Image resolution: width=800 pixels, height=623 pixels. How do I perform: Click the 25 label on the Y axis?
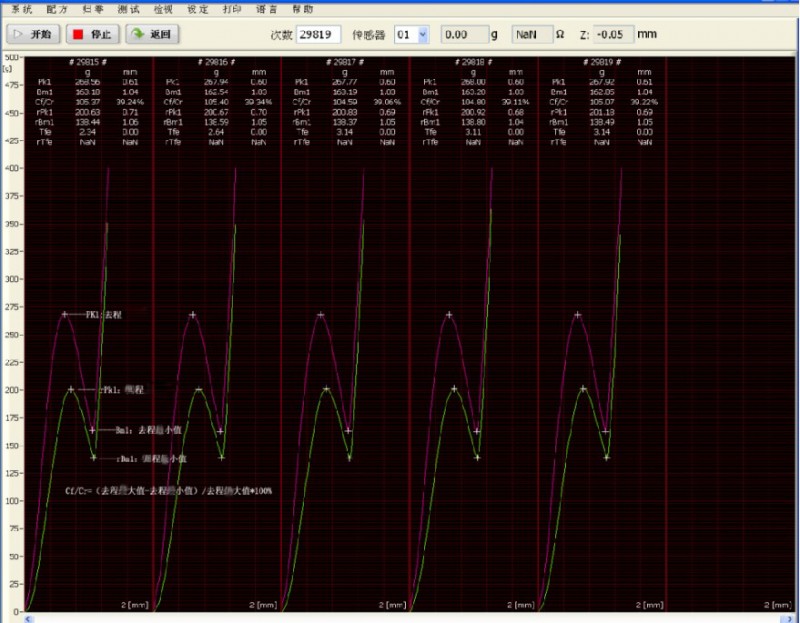coord(16,584)
